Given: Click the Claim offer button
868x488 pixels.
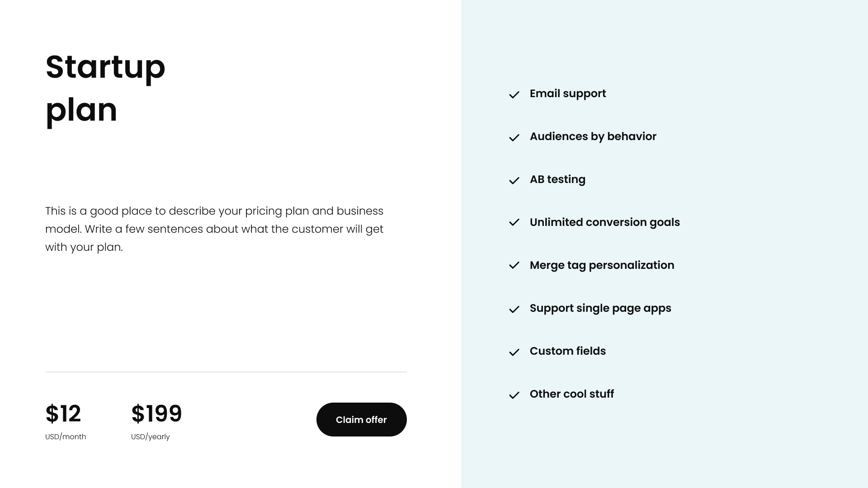Looking at the screenshot, I should tap(361, 419).
